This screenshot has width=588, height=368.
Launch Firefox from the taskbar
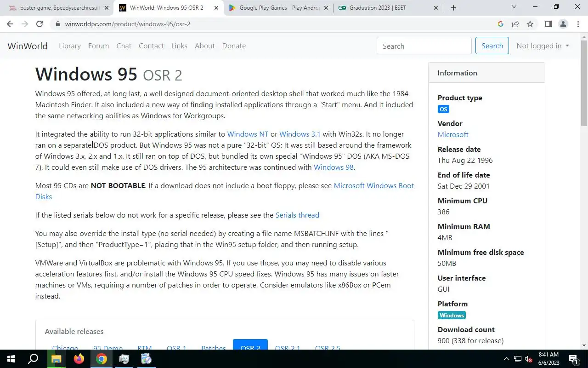[79, 359]
